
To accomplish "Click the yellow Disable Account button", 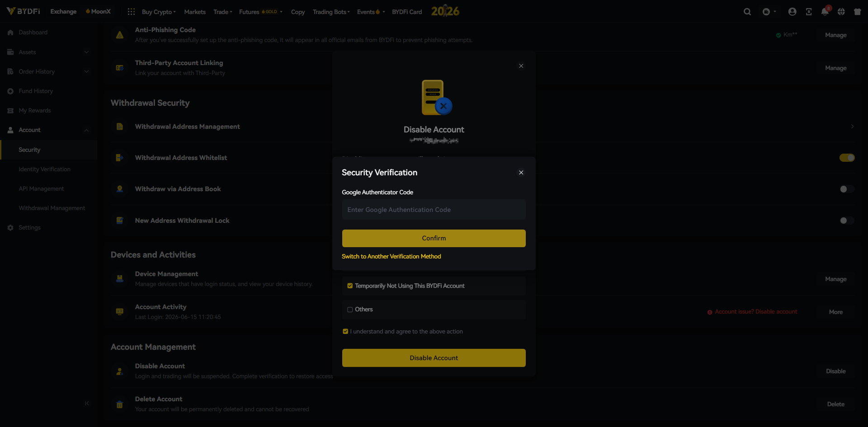I will tap(434, 358).
